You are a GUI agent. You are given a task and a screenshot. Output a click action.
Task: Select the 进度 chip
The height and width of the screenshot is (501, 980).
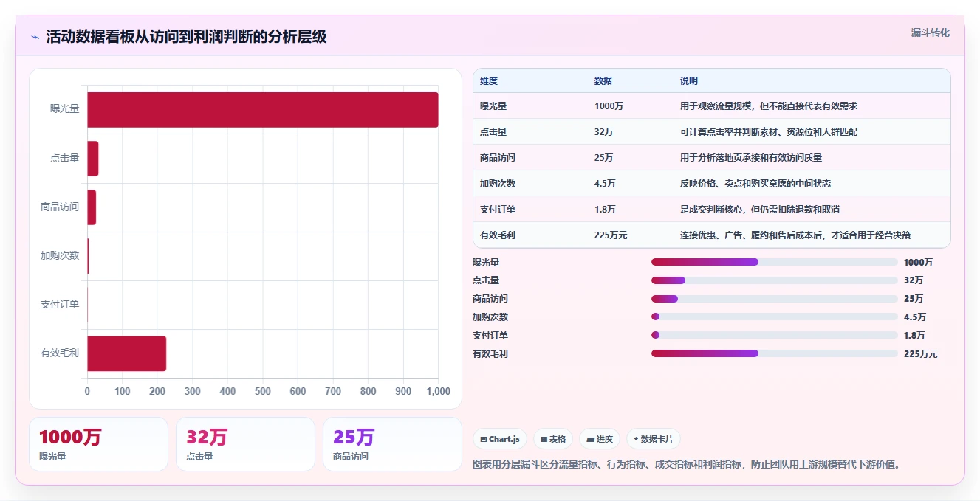(x=600, y=439)
